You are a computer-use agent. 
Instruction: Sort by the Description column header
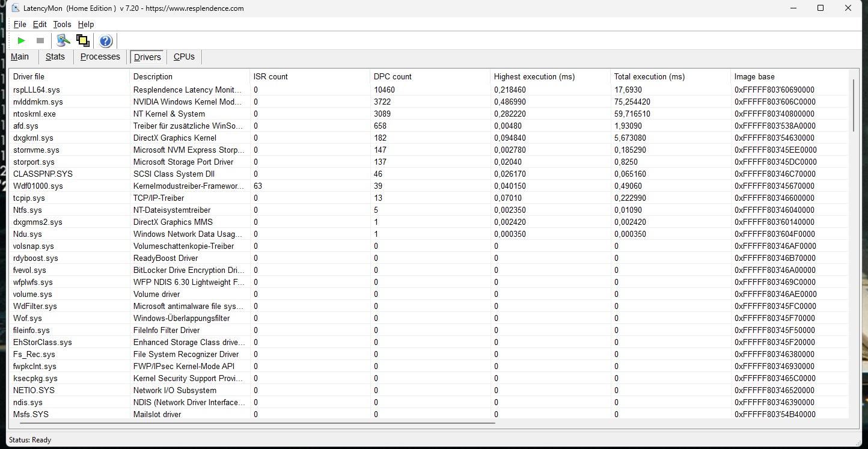190,76
